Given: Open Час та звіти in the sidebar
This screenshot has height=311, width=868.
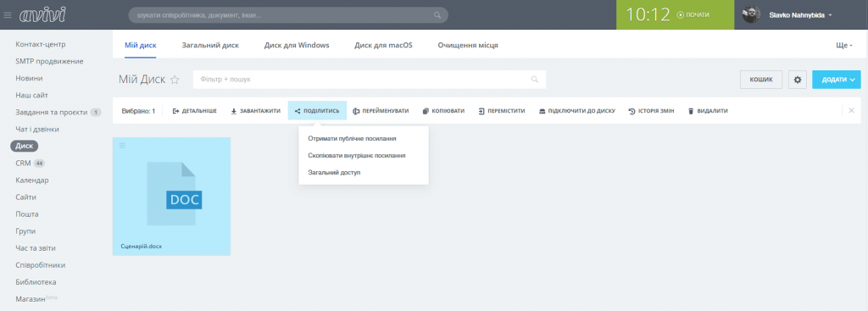Looking at the screenshot, I should pos(36,248).
